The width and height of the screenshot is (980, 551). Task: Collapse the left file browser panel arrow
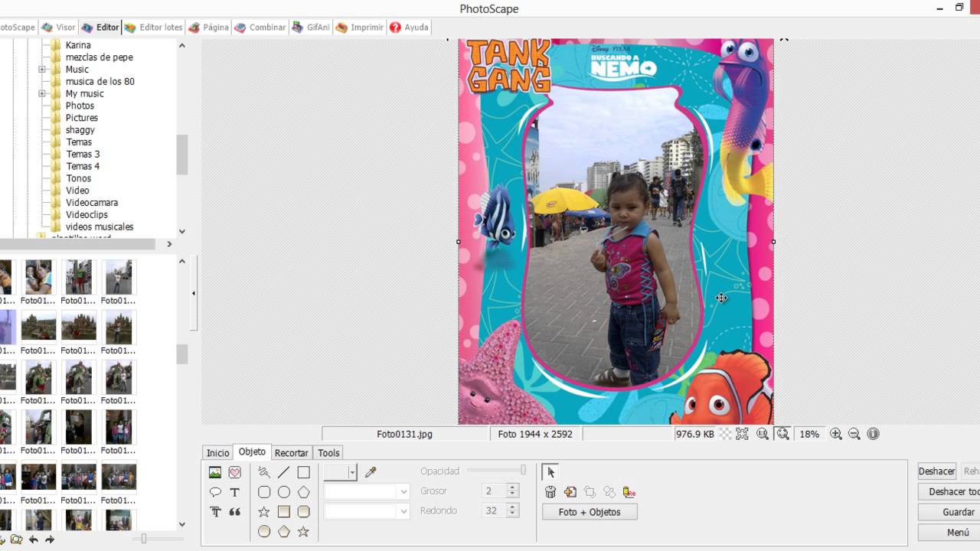[x=194, y=293]
